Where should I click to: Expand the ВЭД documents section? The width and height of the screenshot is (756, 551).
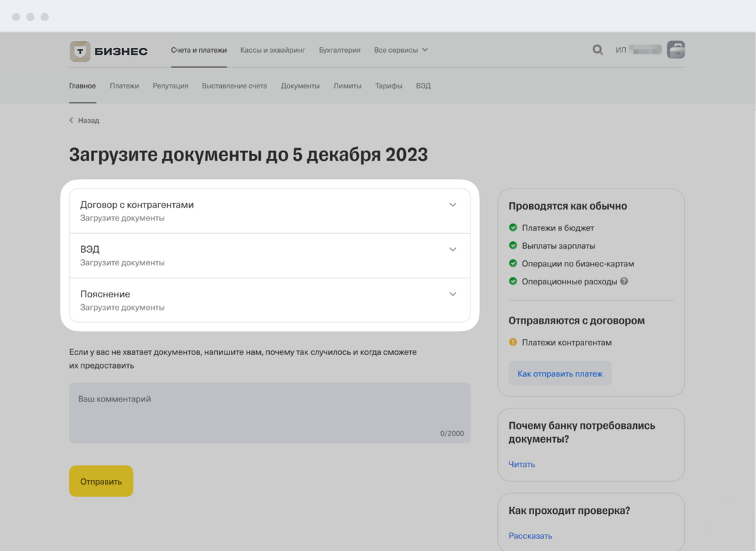tap(453, 249)
